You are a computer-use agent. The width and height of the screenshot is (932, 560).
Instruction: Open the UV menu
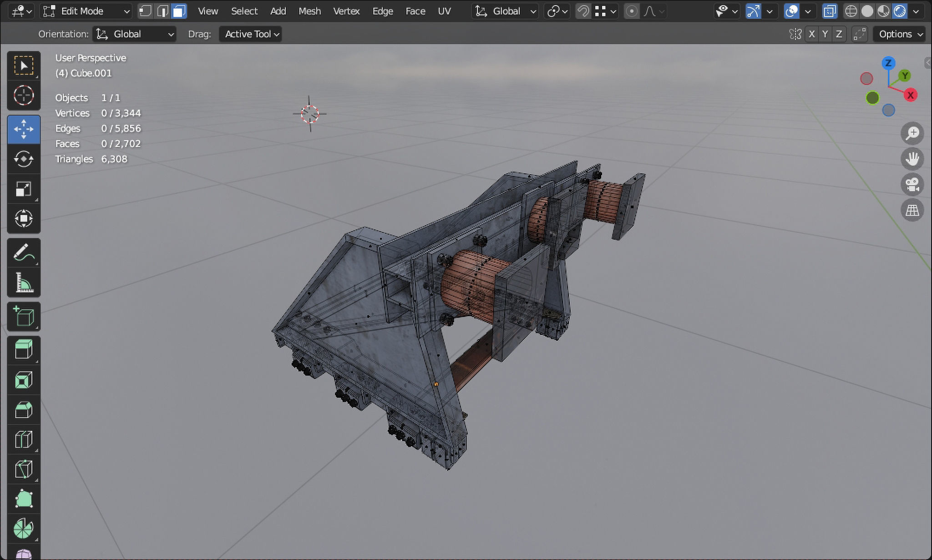pos(444,11)
